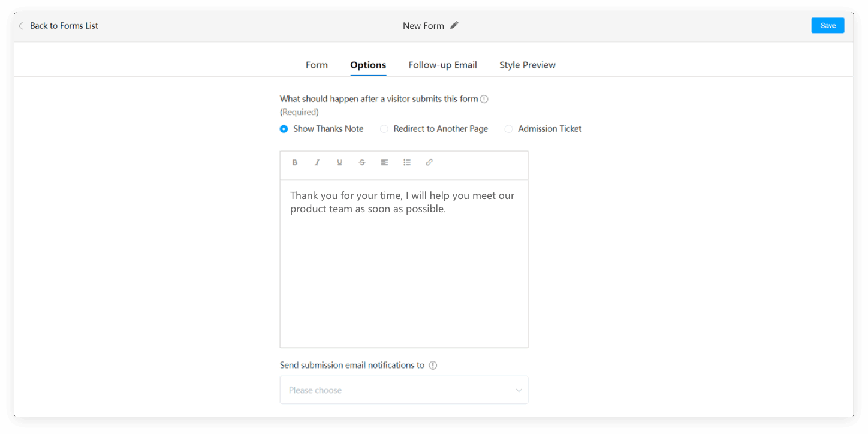Viewport: 868px width, 434px height.
Task: Edit the New Form title with pencil icon
Action: [454, 25]
